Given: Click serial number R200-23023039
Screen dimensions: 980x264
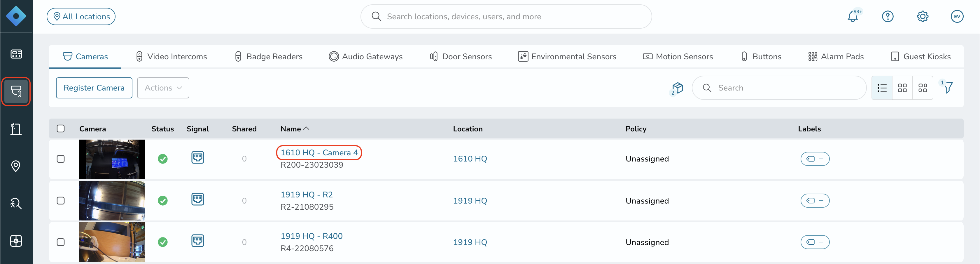Looking at the screenshot, I should coord(311,165).
